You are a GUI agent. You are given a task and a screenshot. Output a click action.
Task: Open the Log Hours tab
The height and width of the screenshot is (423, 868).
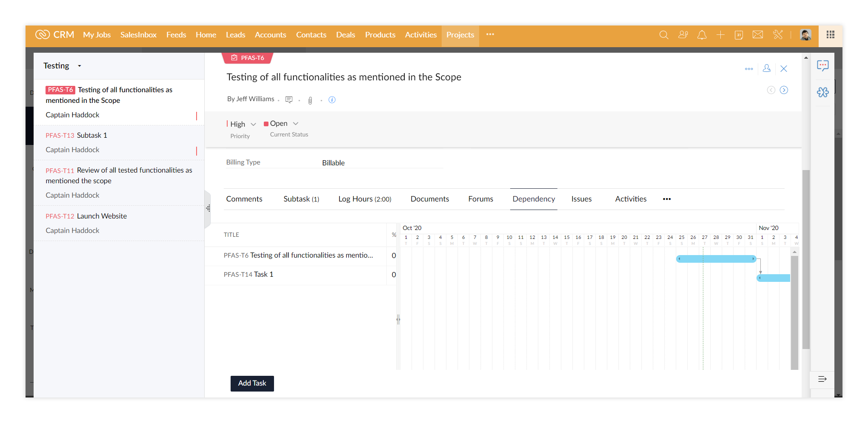pyautogui.click(x=365, y=199)
